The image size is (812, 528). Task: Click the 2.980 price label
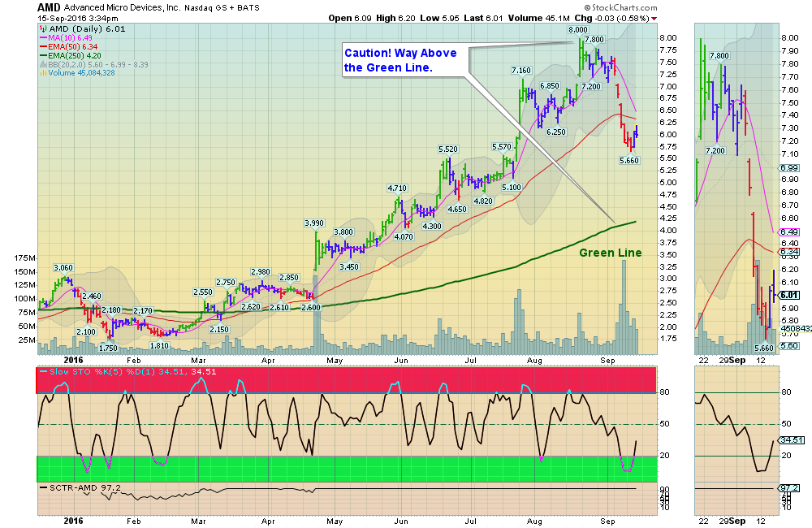coord(261,272)
